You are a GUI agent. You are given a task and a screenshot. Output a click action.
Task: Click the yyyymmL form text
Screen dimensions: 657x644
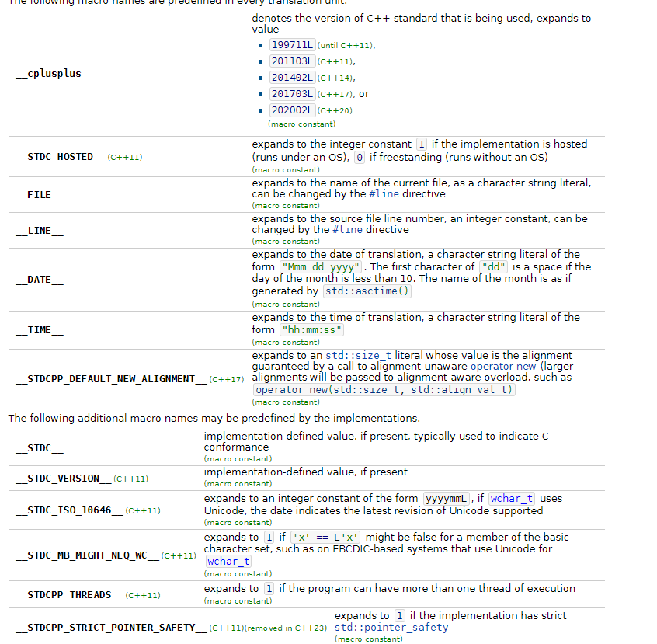pos(447,499)
